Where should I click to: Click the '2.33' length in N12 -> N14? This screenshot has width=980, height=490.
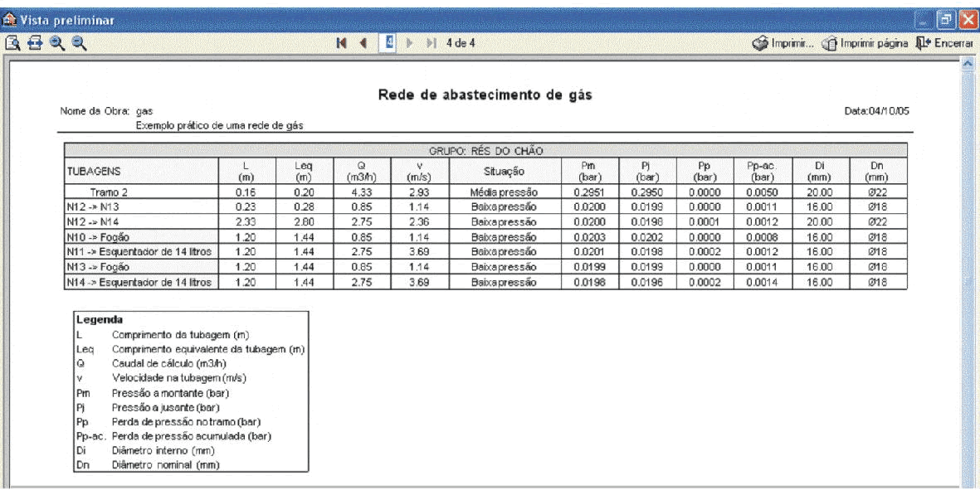[246, 222]
